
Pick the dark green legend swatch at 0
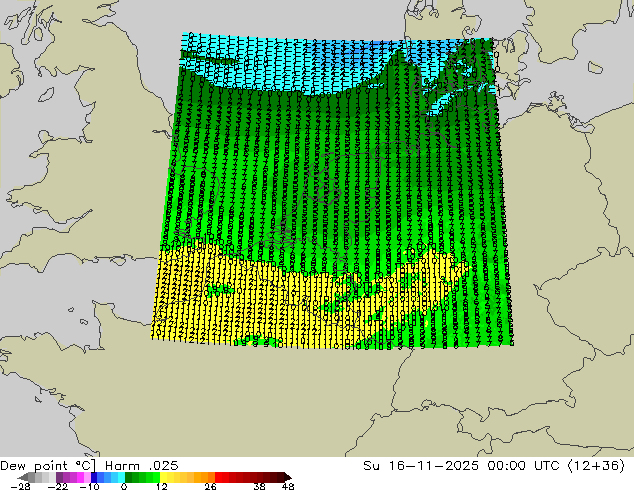pyautogui.click(x=128, y=477)
